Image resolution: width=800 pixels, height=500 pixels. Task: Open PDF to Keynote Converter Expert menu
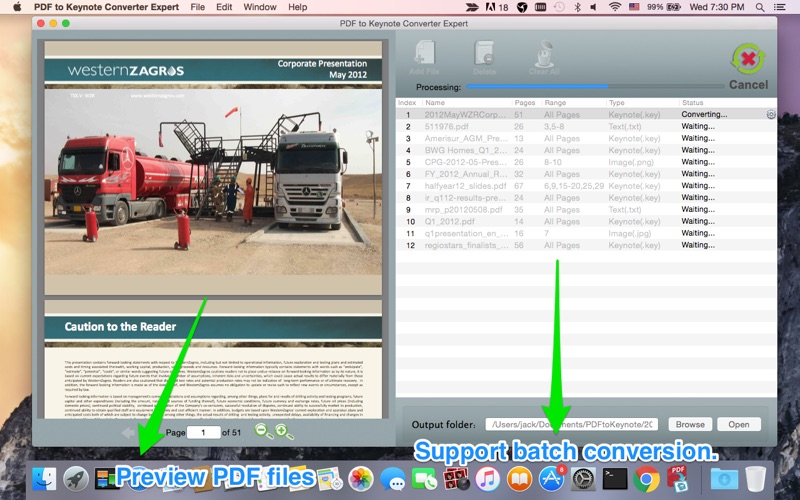[x=106, y=7]
